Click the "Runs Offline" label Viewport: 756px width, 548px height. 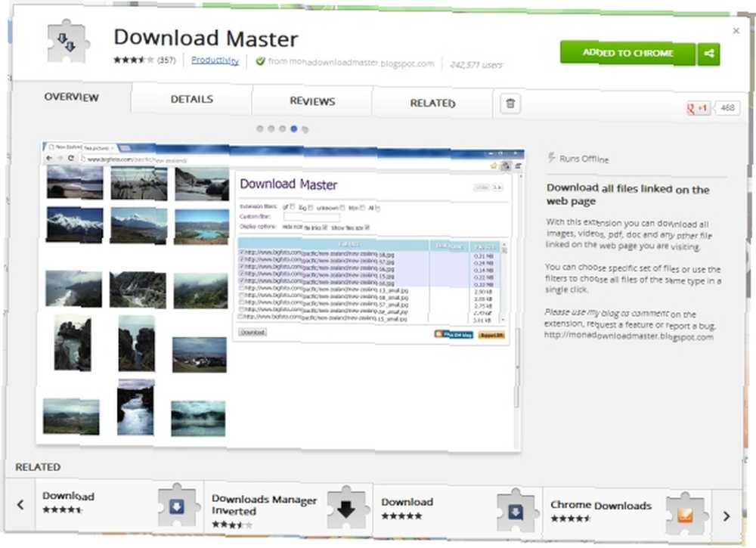(584, 159)
